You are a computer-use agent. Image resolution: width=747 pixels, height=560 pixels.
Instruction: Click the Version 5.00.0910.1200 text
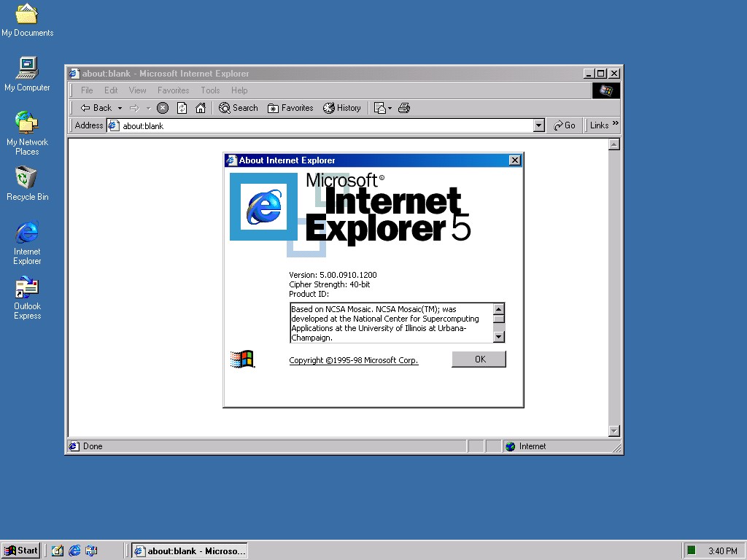[x=333, y=275]
